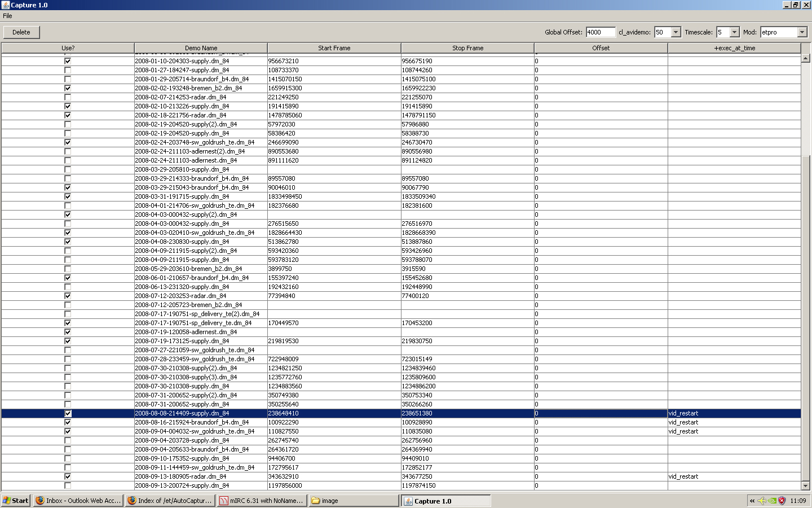Click vid_restart cell for 2008-08-16-215924-braundorf_b4
The width and height of the screenshot is (812, 508).
coord(734,422)
